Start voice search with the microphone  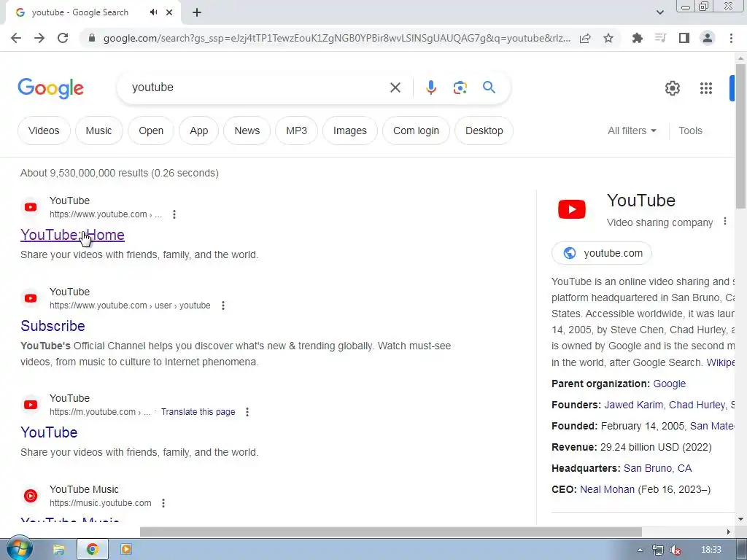coord(430,87)
